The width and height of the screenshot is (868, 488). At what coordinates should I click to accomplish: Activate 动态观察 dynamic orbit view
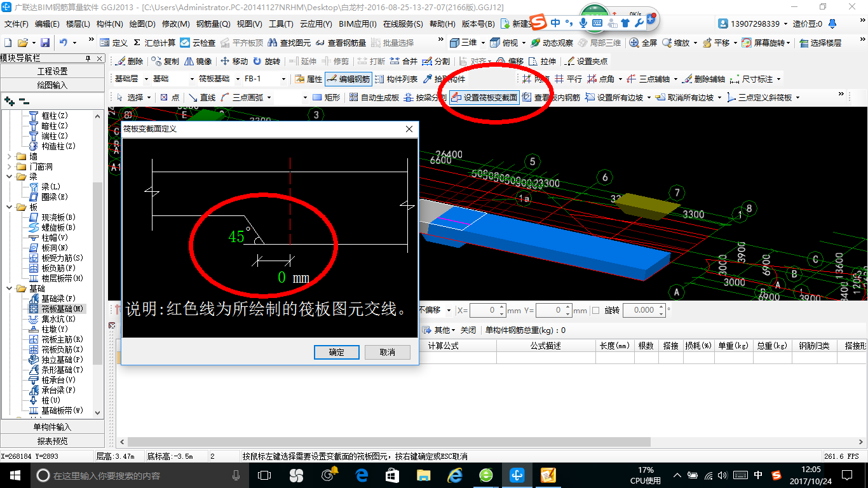click(552, 43)
